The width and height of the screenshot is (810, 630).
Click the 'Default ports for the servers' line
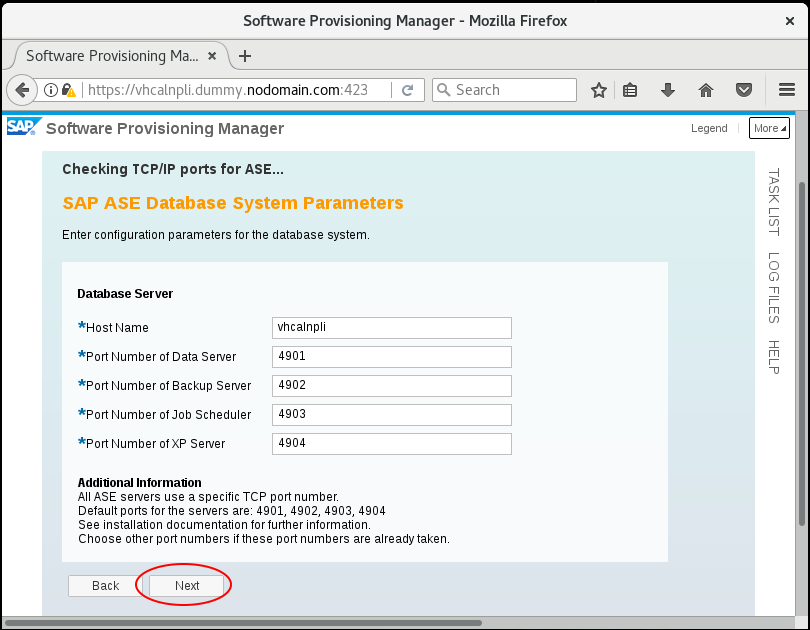click(x=231, y=511)
